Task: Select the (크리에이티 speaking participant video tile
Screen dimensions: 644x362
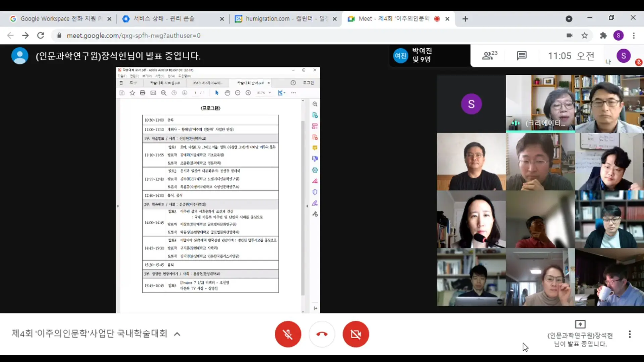Action: tap(540, 104)
